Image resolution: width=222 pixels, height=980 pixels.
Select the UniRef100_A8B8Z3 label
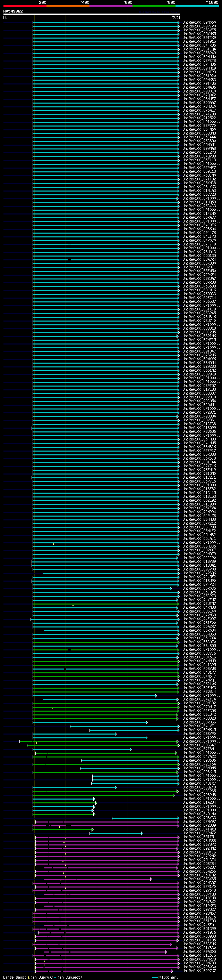point(199,718)
